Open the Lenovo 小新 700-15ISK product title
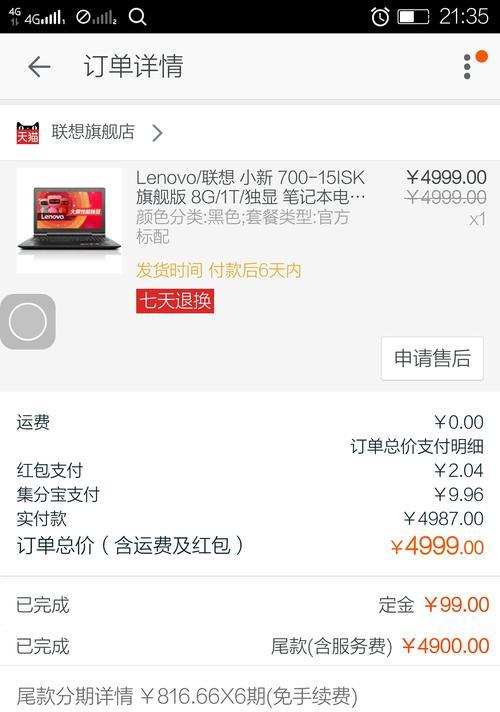 250,187
